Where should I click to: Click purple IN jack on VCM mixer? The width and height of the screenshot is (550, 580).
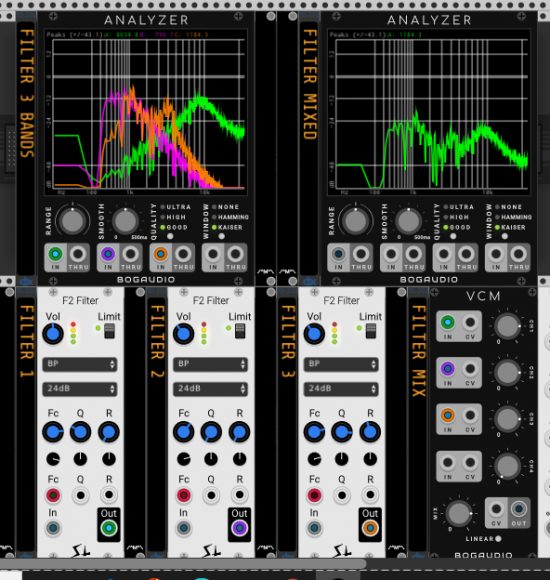tap(448, 369)
